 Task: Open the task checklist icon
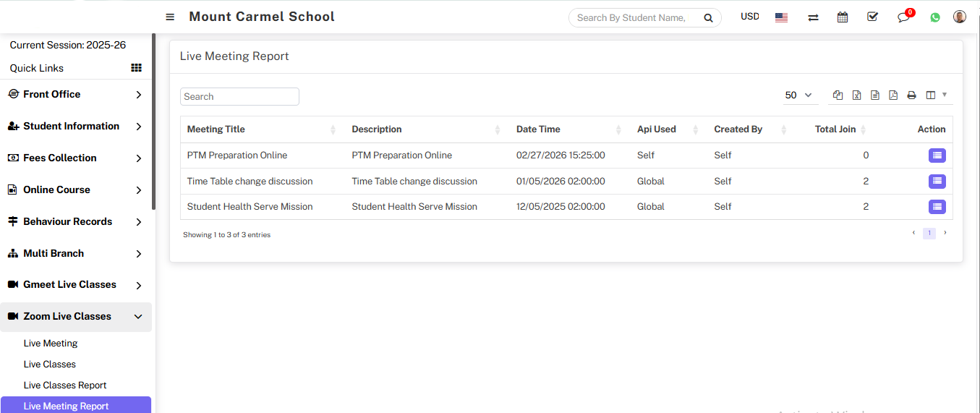click(872, 17)
